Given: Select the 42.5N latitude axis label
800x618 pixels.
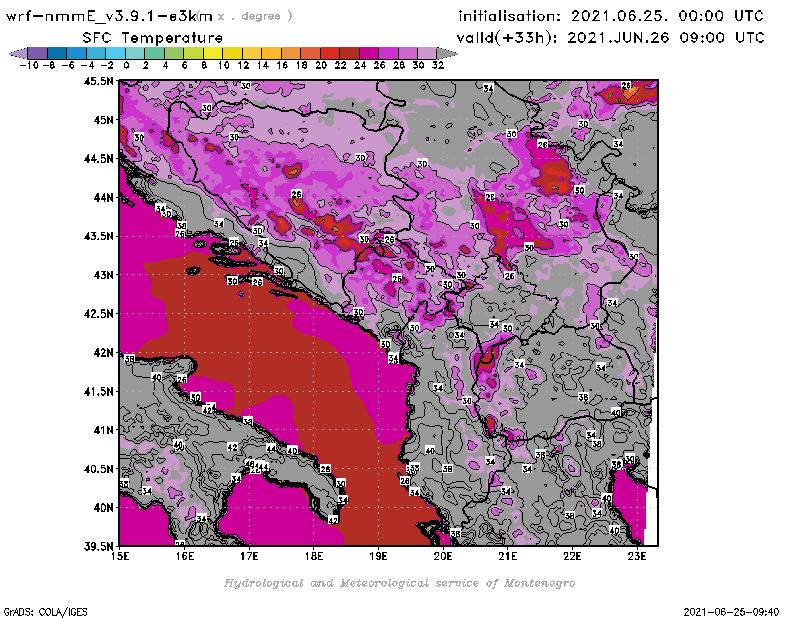Looking at the screenshot, I should point(99,314).
